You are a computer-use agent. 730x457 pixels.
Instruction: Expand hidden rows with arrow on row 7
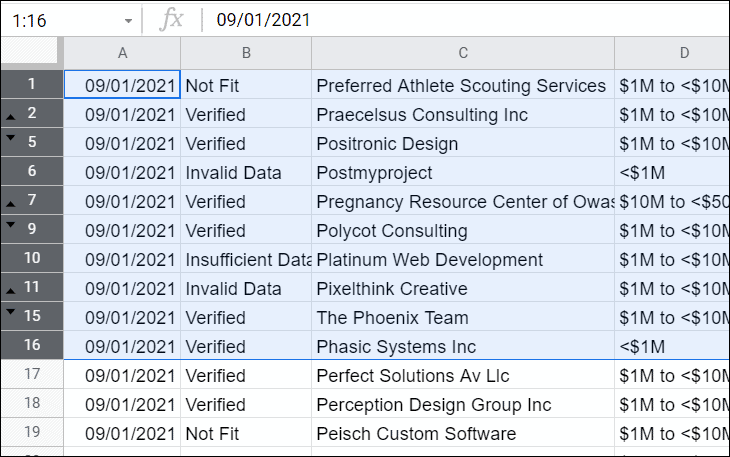click(x=10, y=206)
